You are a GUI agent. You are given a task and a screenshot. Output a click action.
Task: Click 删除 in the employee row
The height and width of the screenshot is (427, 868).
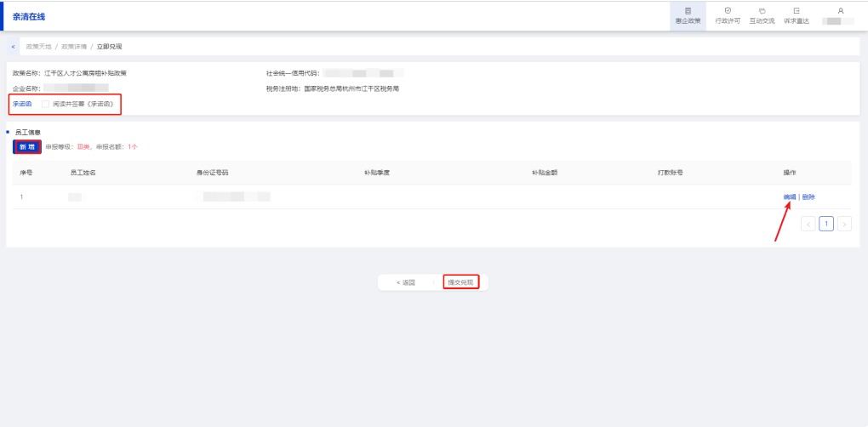pyautogui.click(x=808, y=196)
